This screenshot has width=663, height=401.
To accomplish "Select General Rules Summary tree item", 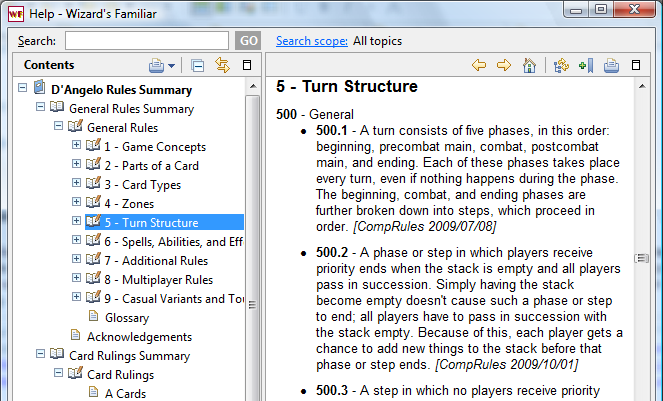I will (x=132, y=109).
